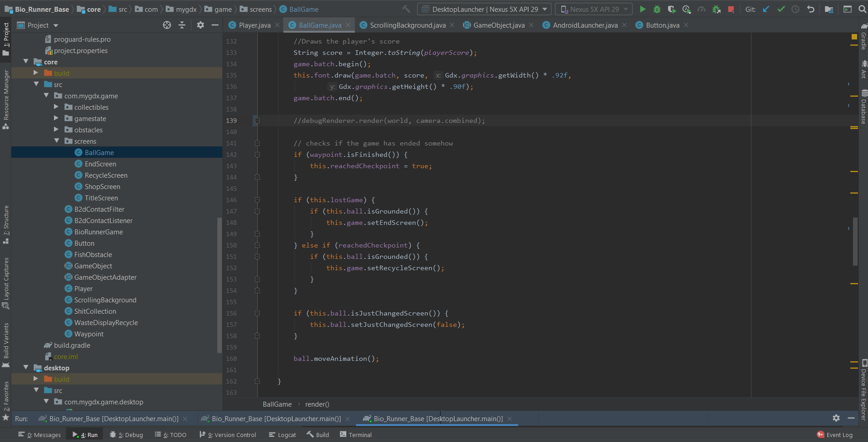The height and width of the screenshot is (442, 868).
Task: Expand the collectibles package folder
Action: (x=56, y=107)
